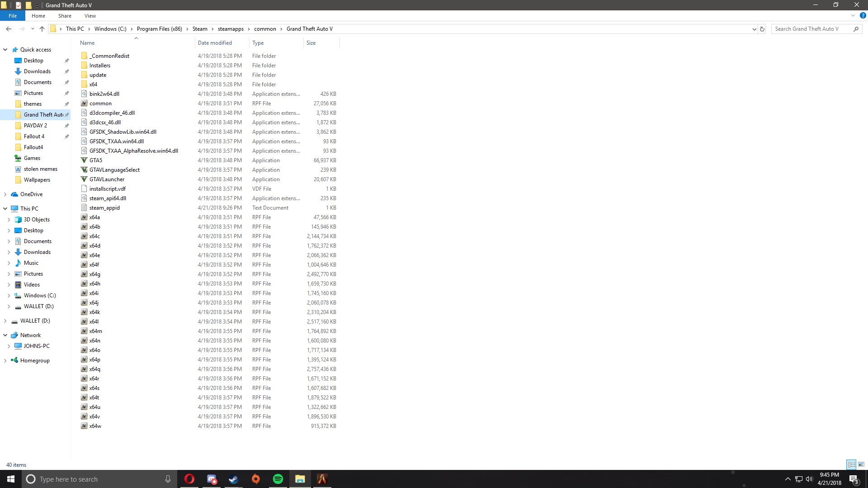Select the GTAVLanguageSelect application icon
This screenshot has height=488, width=868.
click(x=84, y=170)
